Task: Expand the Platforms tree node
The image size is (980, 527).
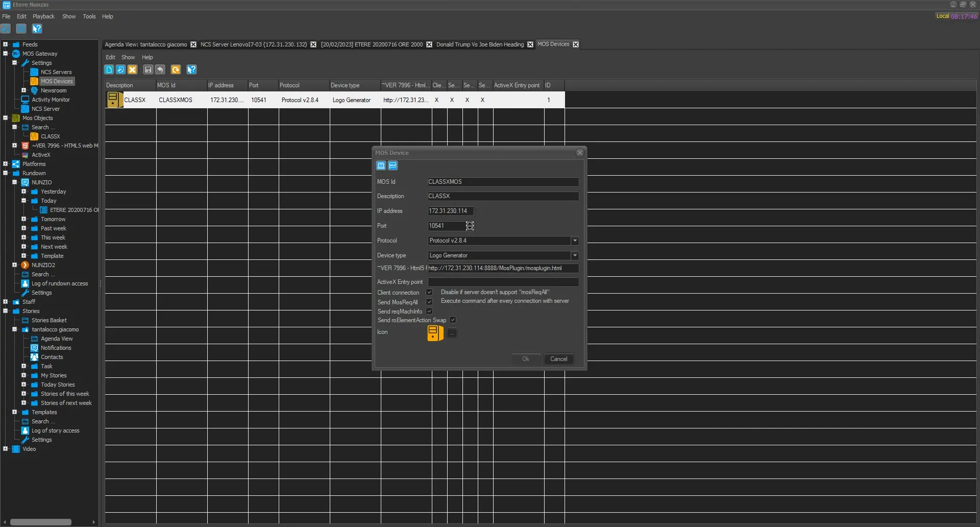Action: [6, 164]
